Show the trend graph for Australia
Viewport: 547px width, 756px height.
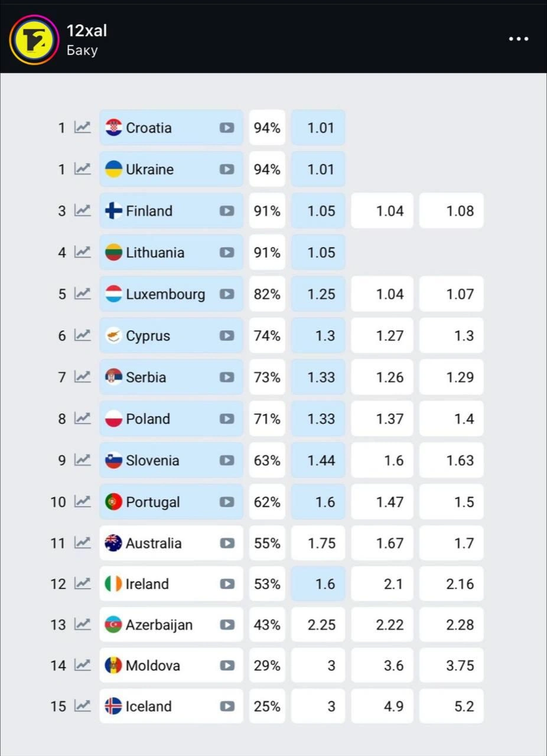click(x=82, y=543)
